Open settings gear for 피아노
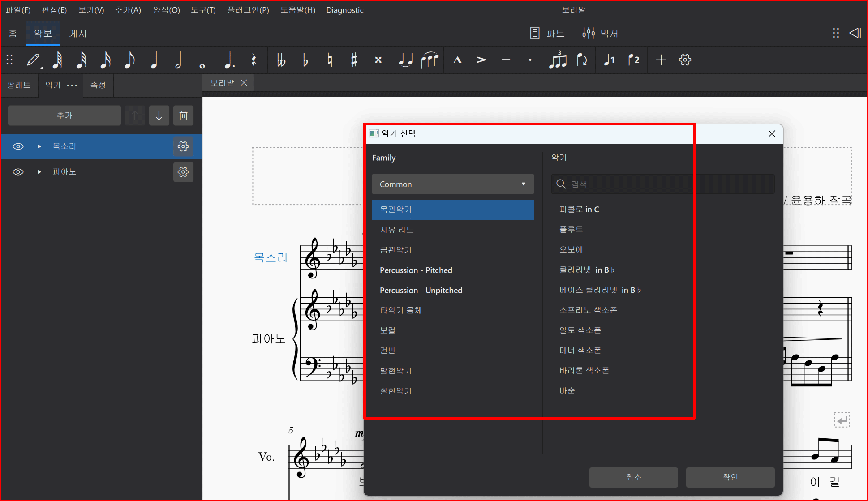Screen dimensions: 868x501 tap(183, 172)
